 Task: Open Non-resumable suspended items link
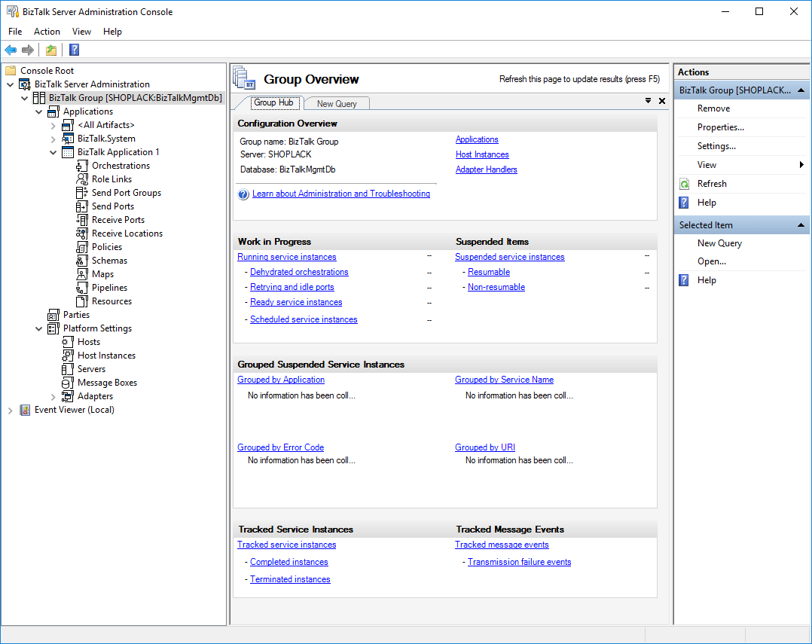(x=496, y=287)
